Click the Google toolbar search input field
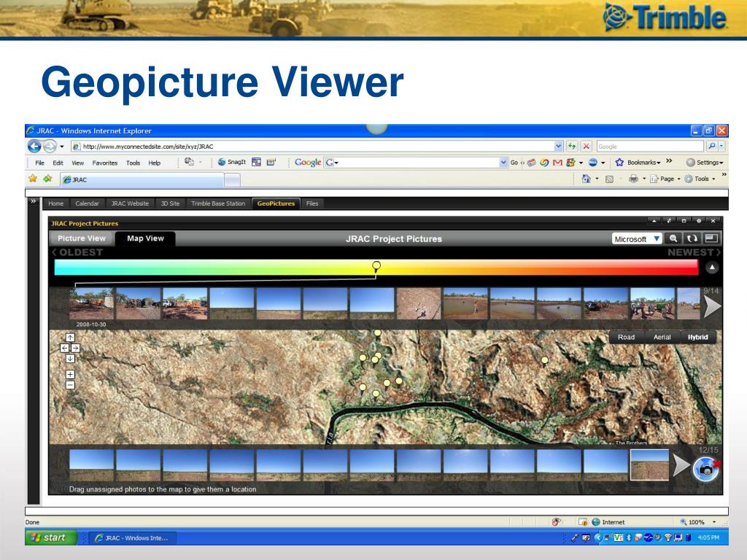 click(x=417, y=163)
